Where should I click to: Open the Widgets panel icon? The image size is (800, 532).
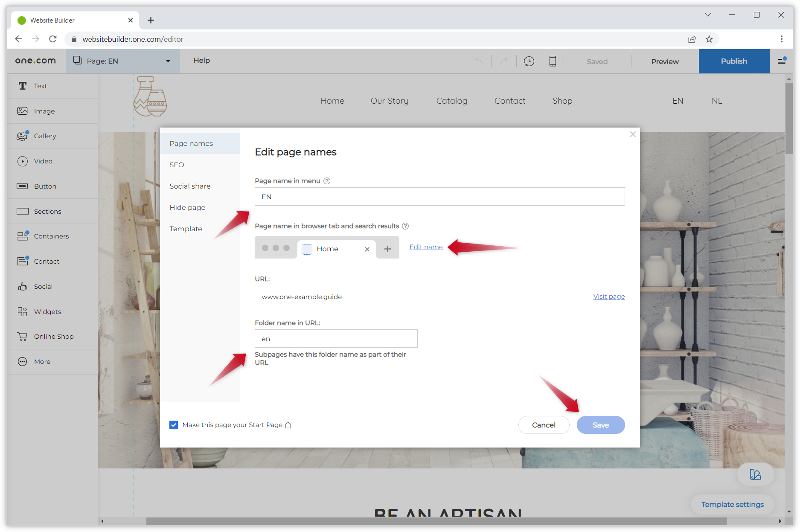click(x=23, y=312)
